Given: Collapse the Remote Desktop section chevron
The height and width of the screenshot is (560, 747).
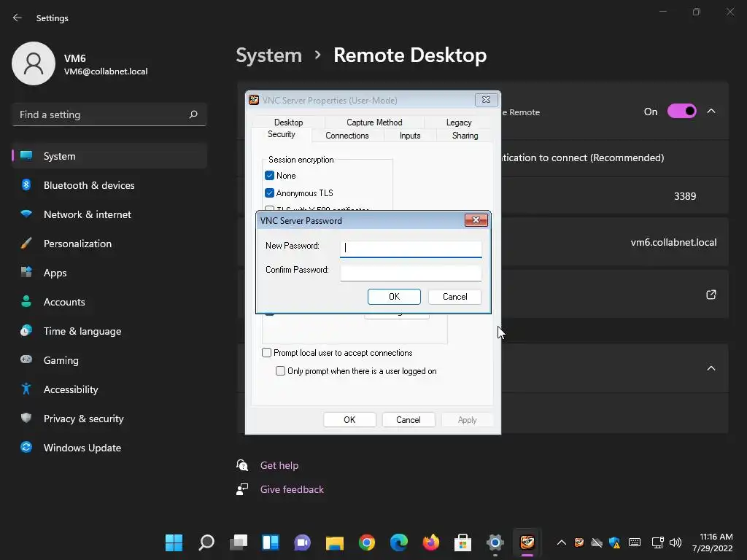Looking at the screenshot, I should coord(711,111).
